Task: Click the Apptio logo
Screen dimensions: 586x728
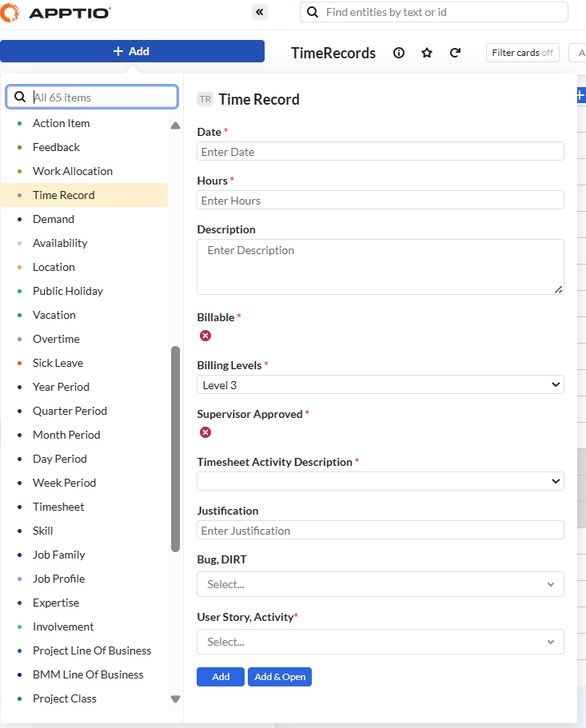Action: pos(56,12)
